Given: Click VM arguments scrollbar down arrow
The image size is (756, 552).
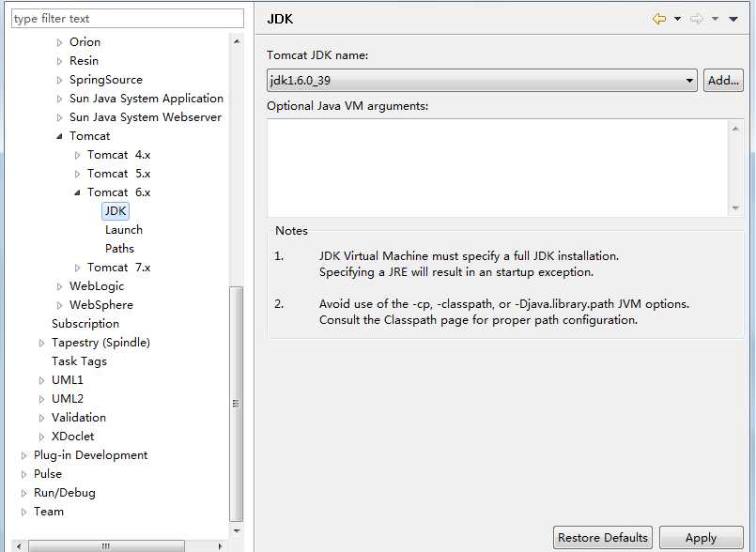Looking at the screenshot, I should pos(735,207).
